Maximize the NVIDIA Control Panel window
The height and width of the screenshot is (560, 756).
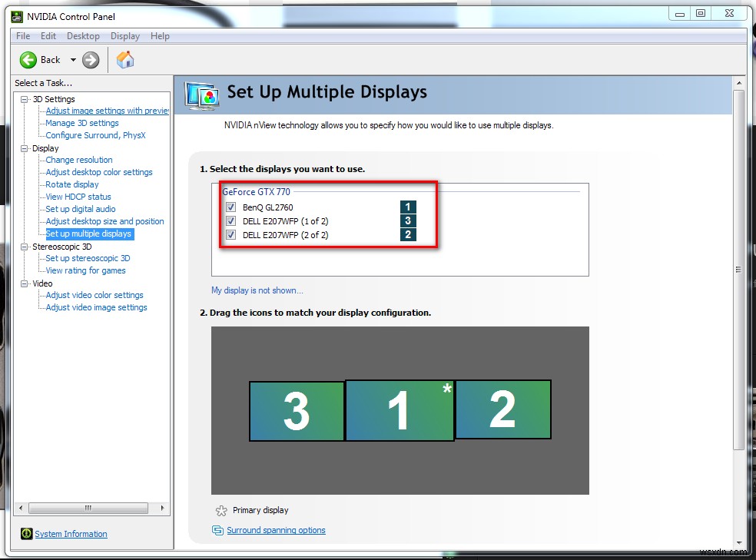(701, 14)
